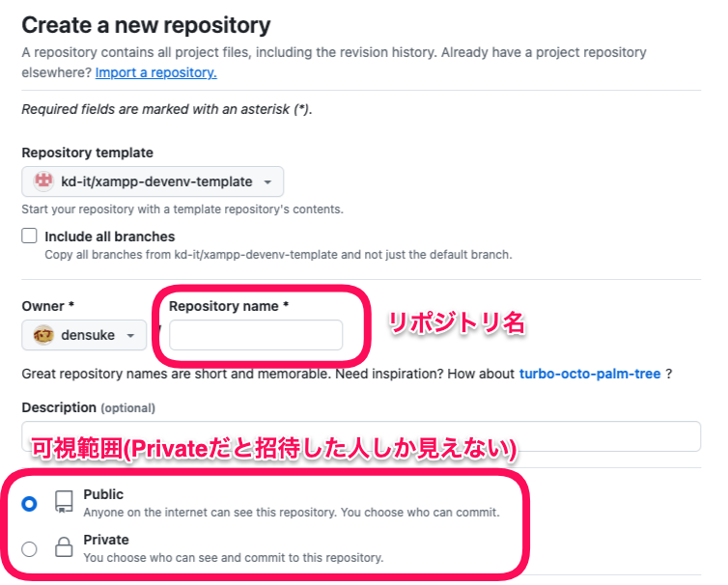Image resolution: width=728 pixels, height=585 pixels.
Task: Click the Public option label text
Action: click(103, 494)
